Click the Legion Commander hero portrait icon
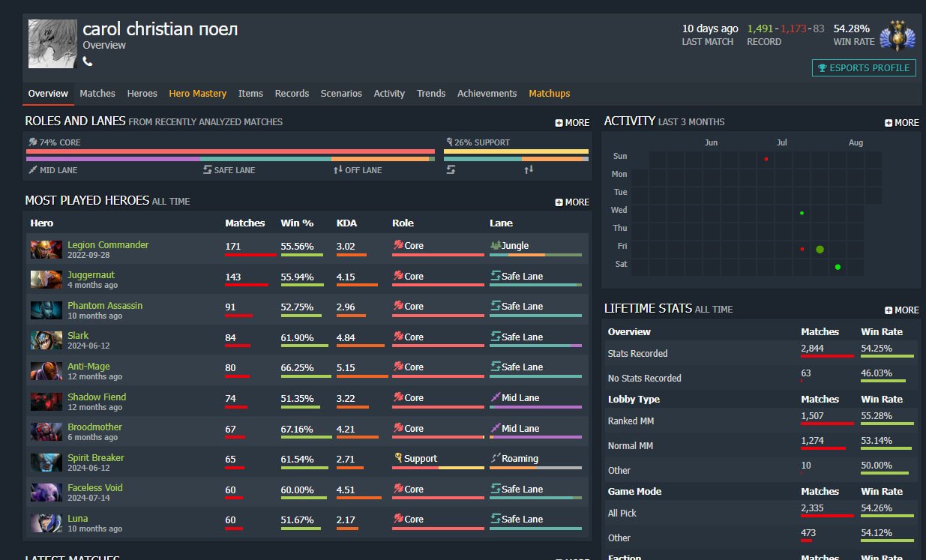 (46, 250)
